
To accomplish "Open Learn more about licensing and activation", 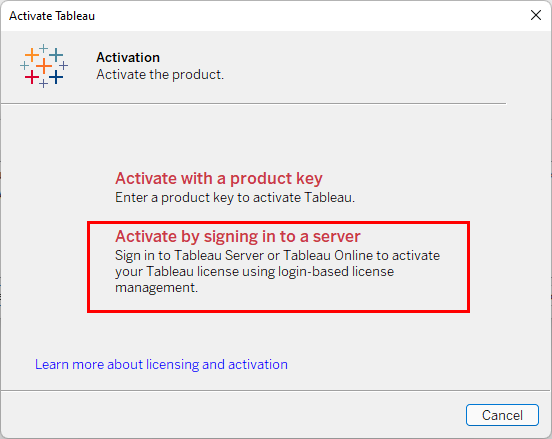I will pos(161,364).
